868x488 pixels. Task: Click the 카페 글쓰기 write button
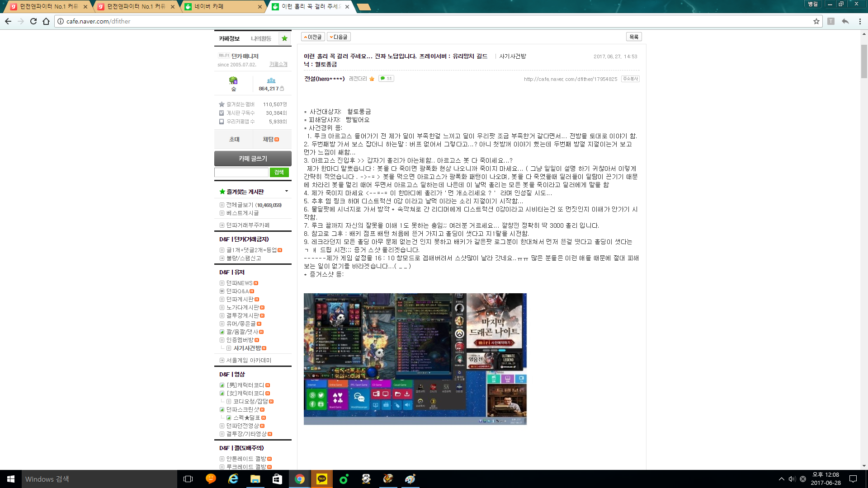point(253,159)
